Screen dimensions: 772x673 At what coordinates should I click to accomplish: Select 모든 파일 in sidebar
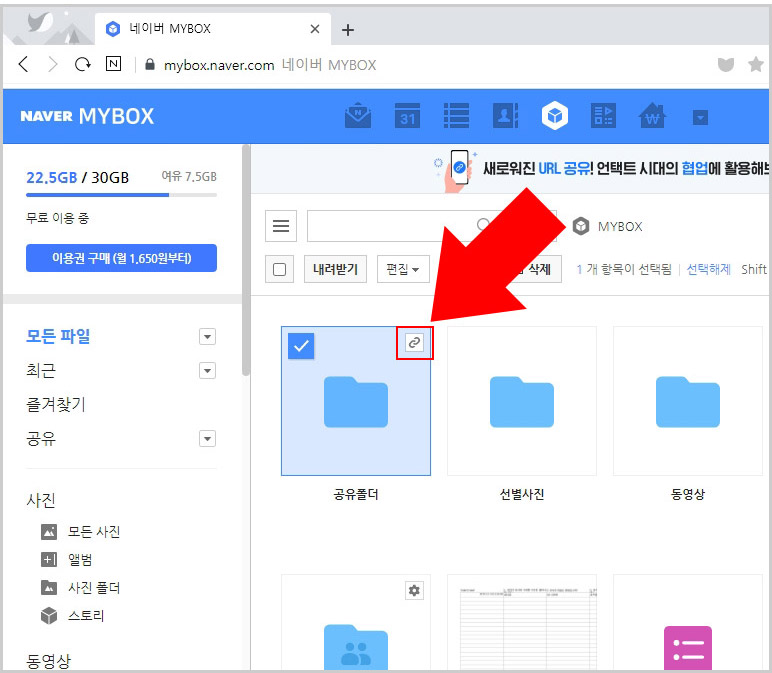click(58, 336)
